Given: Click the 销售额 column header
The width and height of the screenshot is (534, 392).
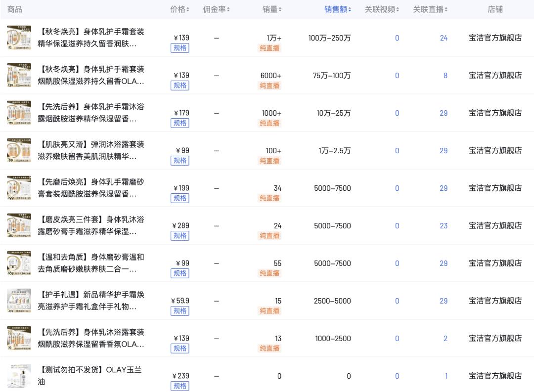Looking at the screenshot, I should [x=335, y=9].
